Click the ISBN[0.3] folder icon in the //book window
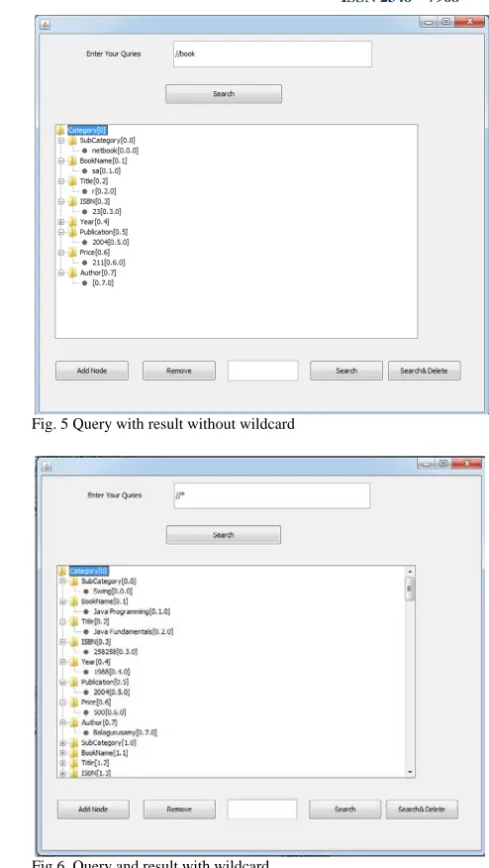 point(72,201)
